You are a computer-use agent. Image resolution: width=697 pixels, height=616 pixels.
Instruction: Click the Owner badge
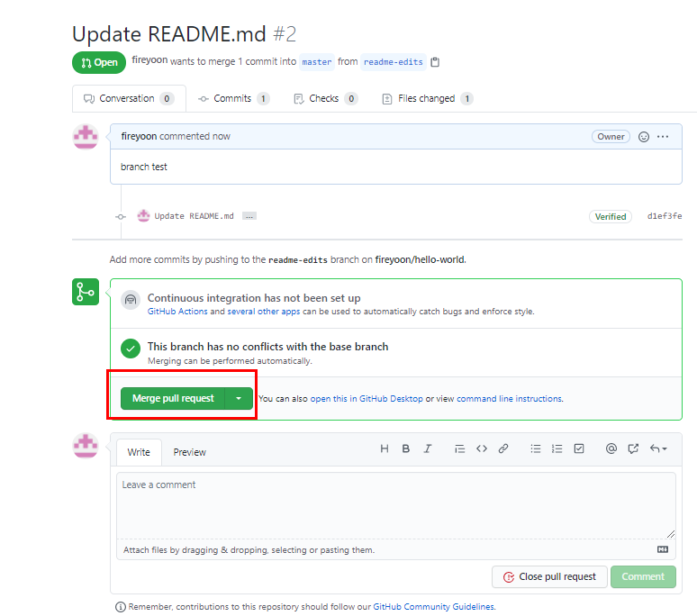(x=611, y=137)
